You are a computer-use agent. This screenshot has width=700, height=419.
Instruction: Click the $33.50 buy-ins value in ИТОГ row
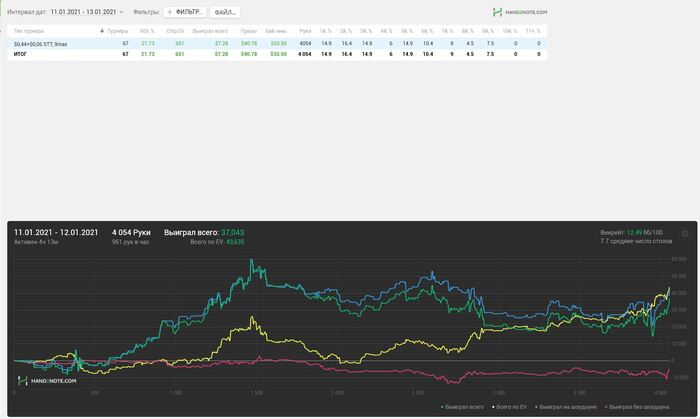click(x=278, y=54)
